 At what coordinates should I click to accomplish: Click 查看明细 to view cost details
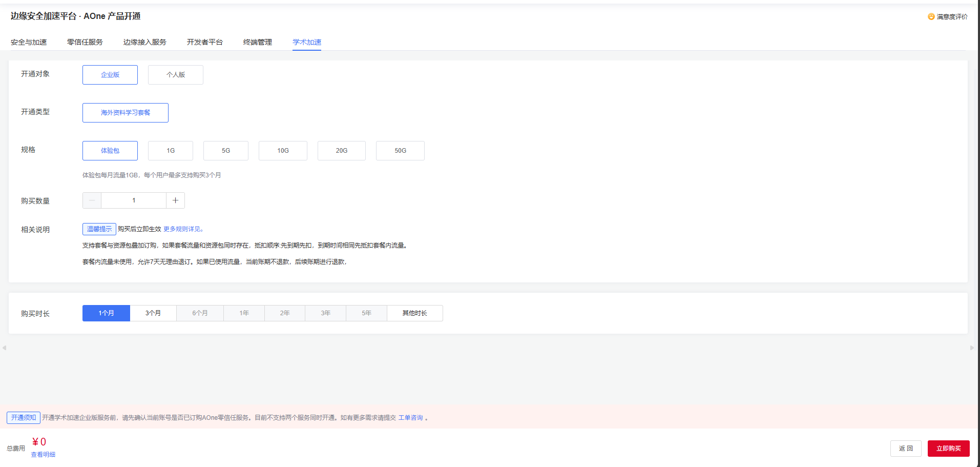(x=43, y=455)
